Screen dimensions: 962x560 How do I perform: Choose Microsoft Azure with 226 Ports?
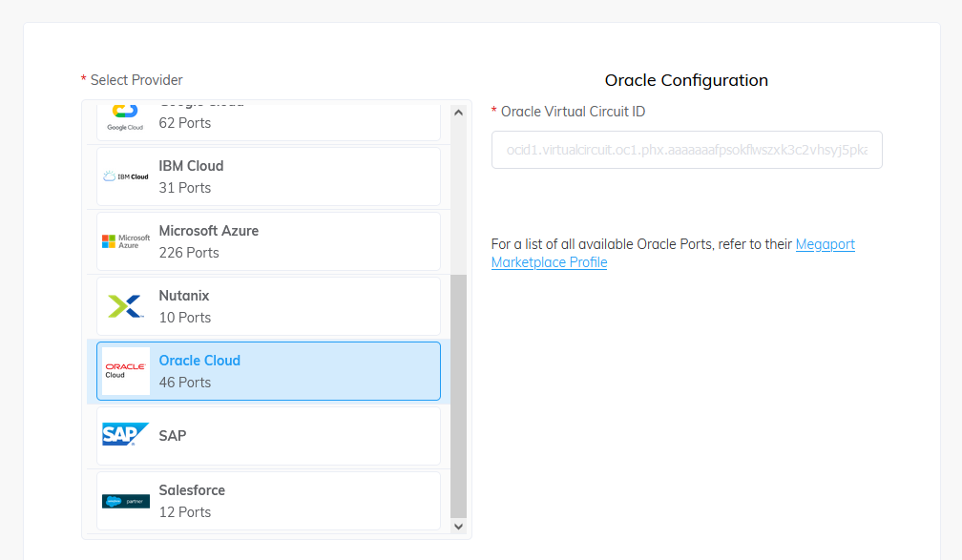(267, 241)
